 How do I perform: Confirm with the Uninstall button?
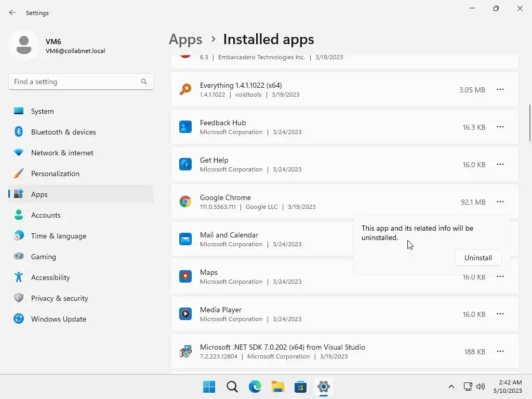[x=478, y=258]
